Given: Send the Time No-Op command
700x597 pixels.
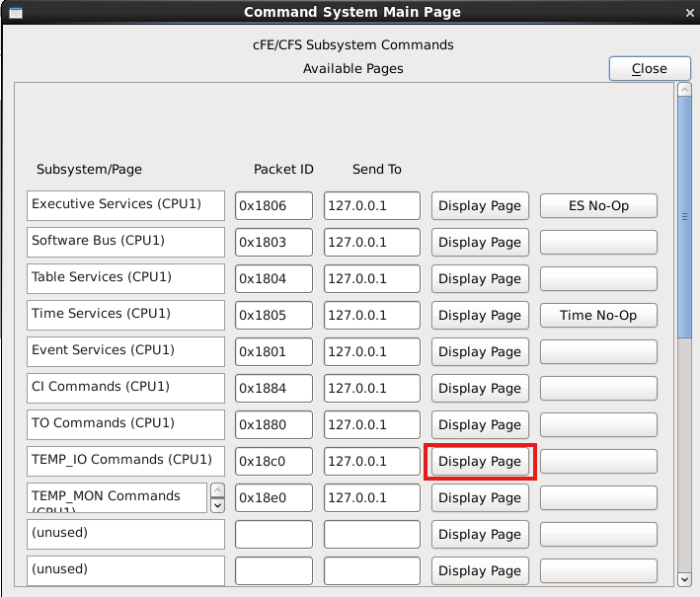Looking at the screenshot, I should (x=598, y=316).
